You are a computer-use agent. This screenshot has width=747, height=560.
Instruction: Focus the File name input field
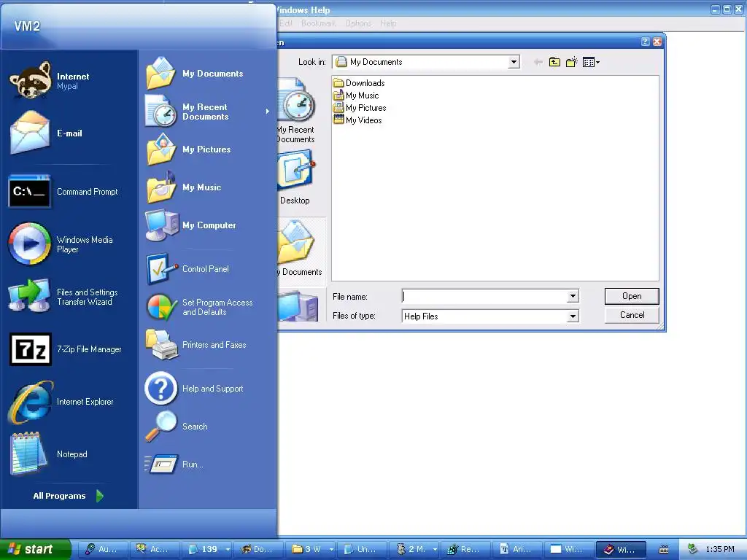tap(485, 297)
